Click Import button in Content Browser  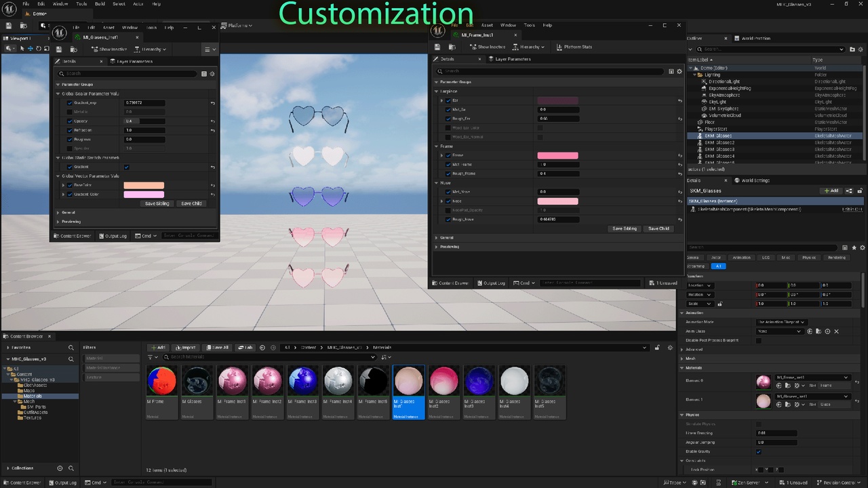point(186,348)
